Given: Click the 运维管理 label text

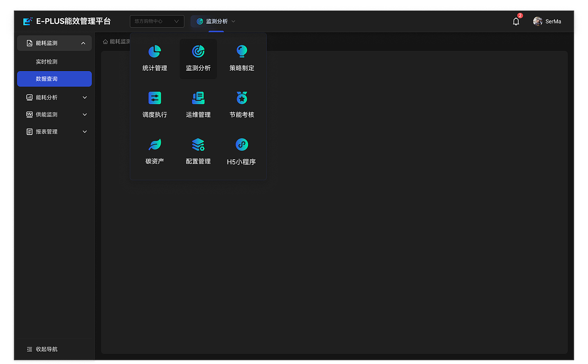Looking at the screenshot, I should click(198, 115).
